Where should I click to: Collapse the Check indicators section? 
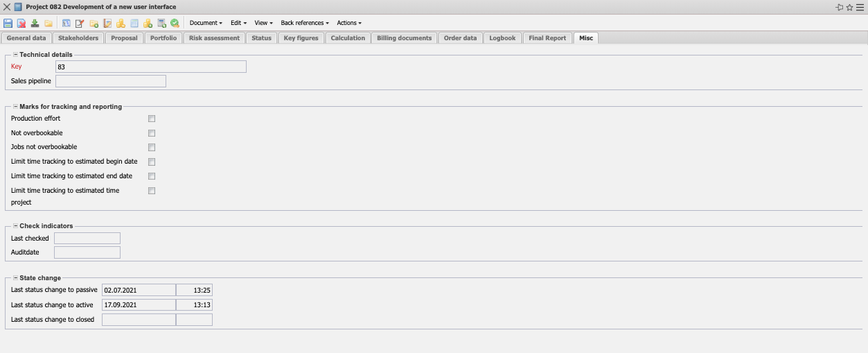15,225
